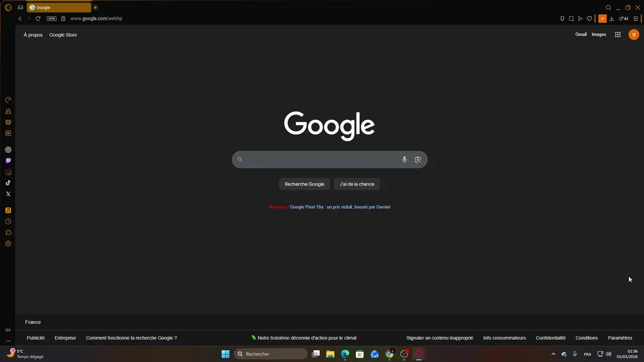Open the Opera GX main menu logo
The height and width of the screenshot is (362, 644).
8,8
